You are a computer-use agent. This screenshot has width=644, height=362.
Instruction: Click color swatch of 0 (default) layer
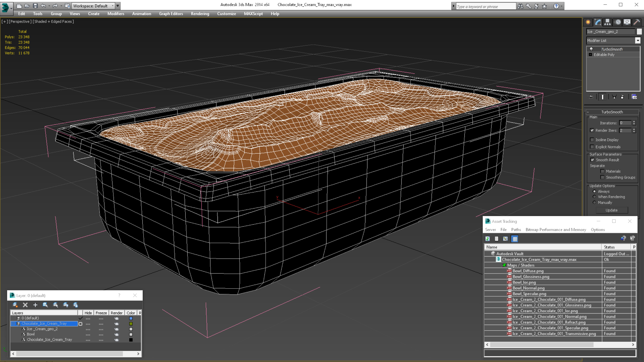[131, 318]
